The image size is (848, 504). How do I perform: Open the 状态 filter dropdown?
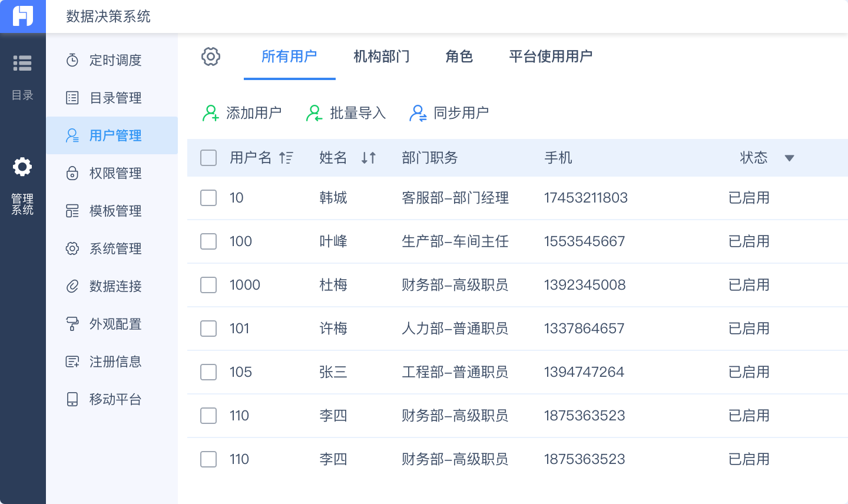coord(789,158)
